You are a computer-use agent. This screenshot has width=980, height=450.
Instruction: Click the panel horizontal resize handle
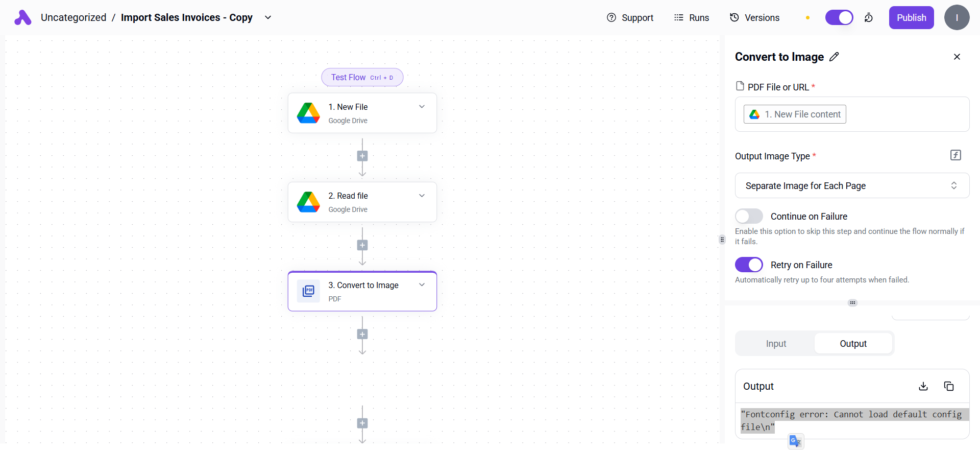(x=852, y=303)
